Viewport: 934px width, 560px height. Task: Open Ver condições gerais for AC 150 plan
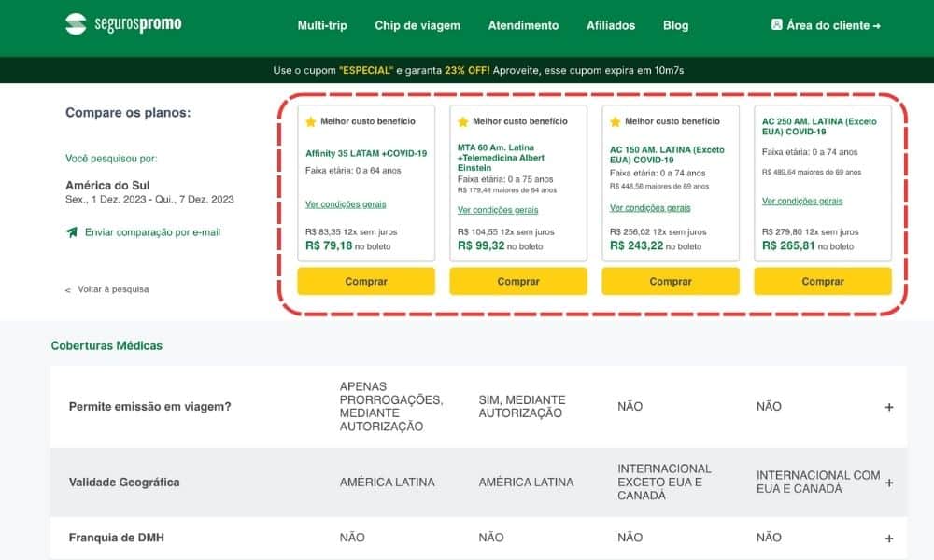650,208
